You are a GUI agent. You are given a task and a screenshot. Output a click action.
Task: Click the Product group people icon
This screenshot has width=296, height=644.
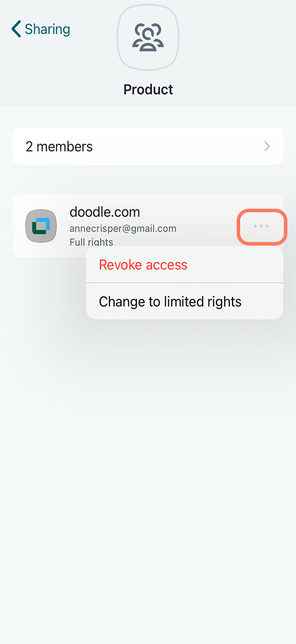pyautogui.click(x=148, y=37)
